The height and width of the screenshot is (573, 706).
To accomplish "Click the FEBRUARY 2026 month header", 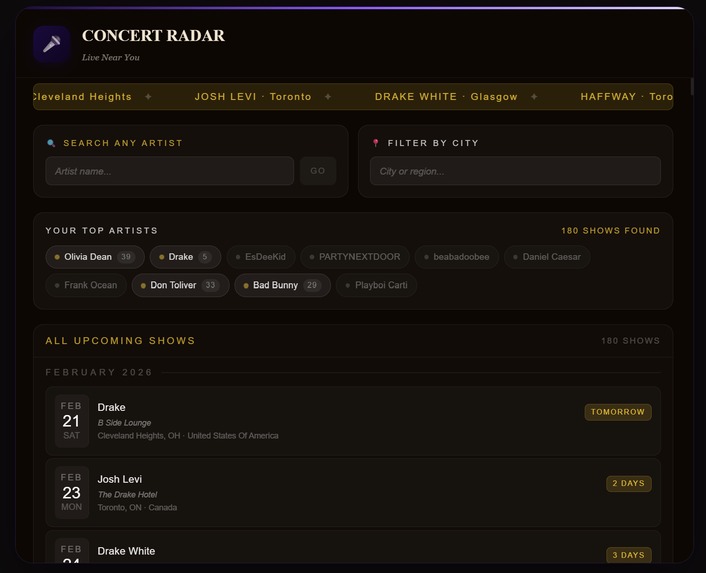I will click(99, 372).
